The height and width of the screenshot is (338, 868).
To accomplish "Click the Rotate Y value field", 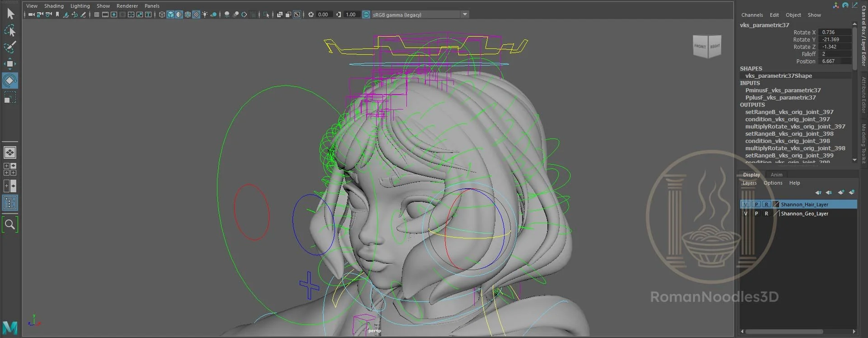I will click(x=835, y=39).
